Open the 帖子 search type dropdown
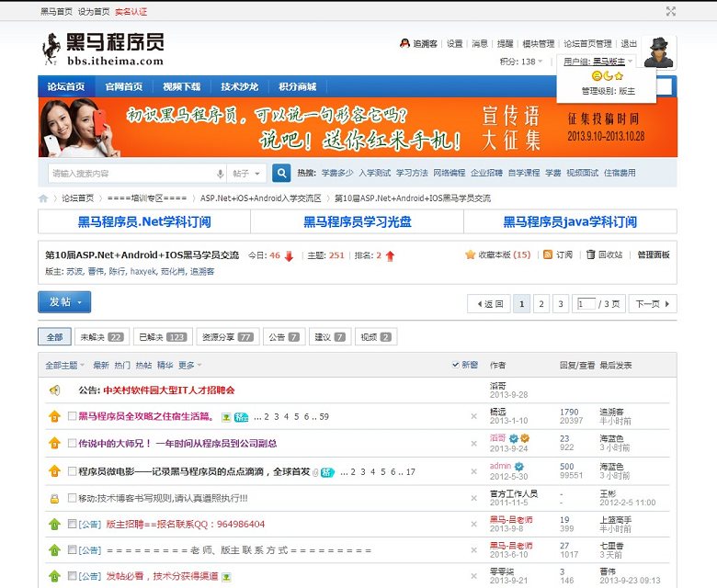This screenshot has width=717, height=588. [x=247, y=173]
